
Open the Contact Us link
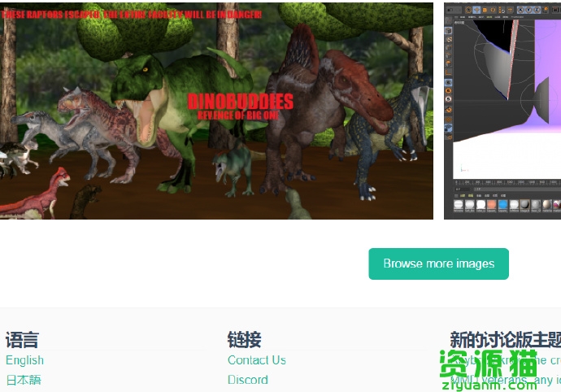257,360
